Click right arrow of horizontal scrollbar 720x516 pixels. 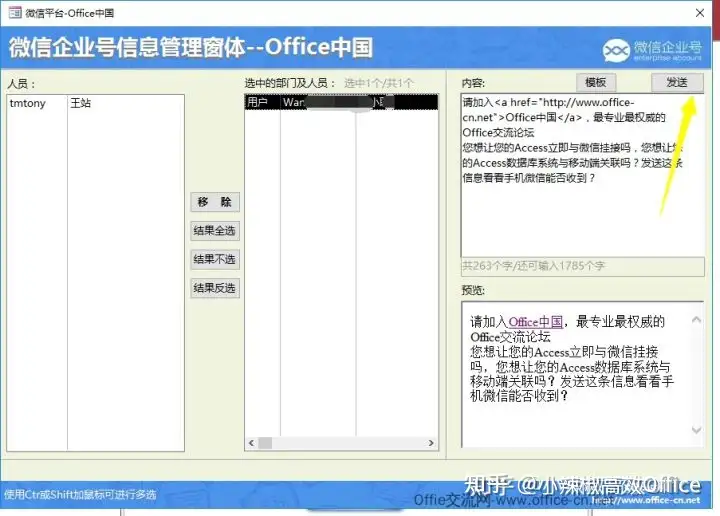[x=431, y=443]
